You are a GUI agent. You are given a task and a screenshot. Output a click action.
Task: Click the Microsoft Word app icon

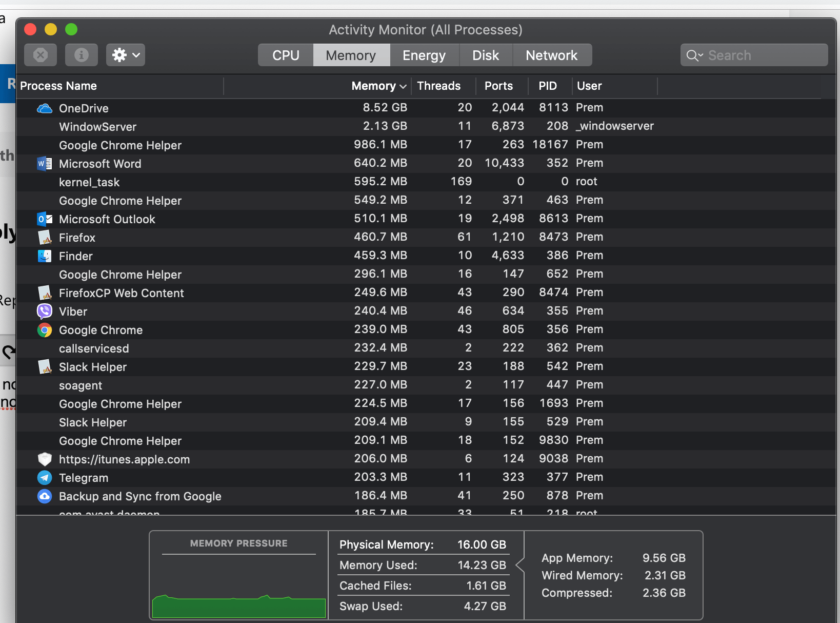coord(45,164)
